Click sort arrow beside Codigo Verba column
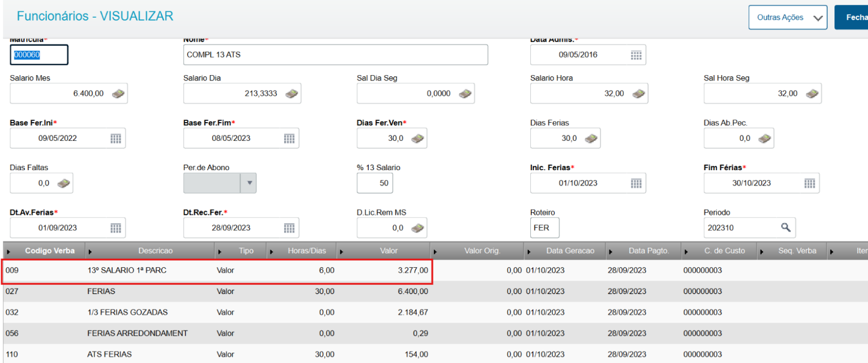Image resolution: width=868 pixels, height=363 pixels. (9, 251)
